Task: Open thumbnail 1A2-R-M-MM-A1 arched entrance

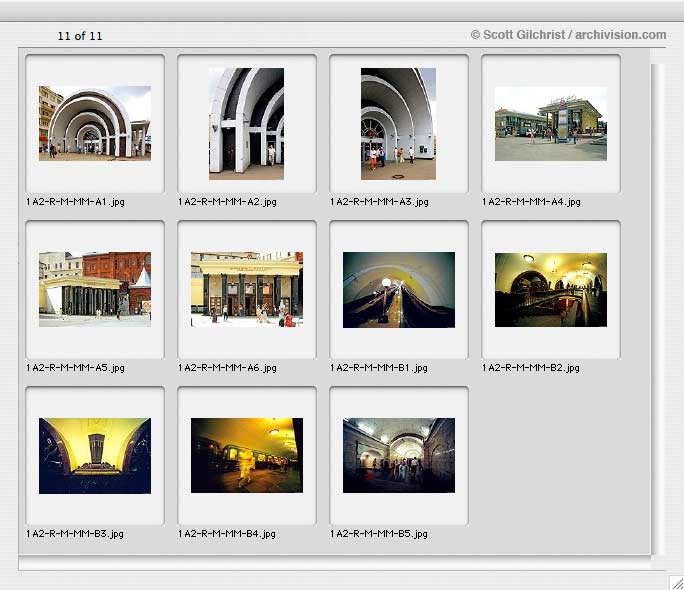Action: click(x=95, y=123)
